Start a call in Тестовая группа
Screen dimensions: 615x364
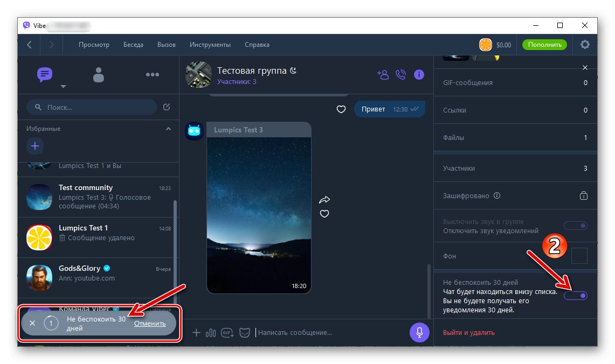pyautogui.click(x=400, y=75)
